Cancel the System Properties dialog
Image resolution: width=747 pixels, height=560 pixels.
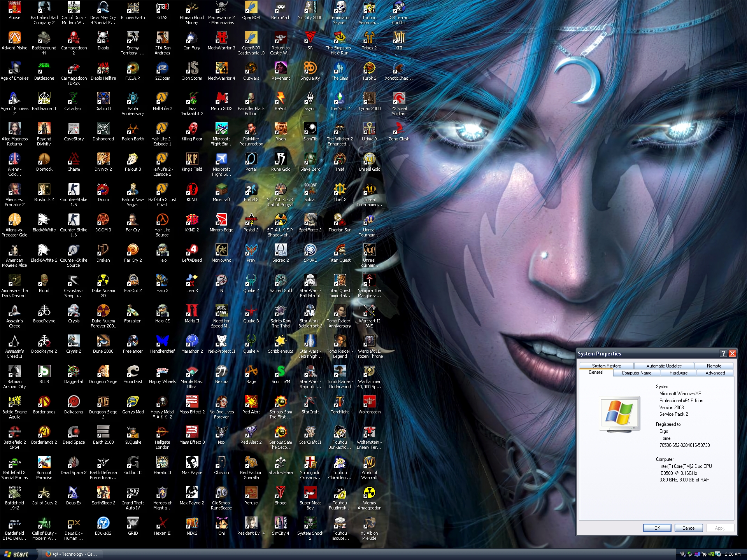coord(688,528)
